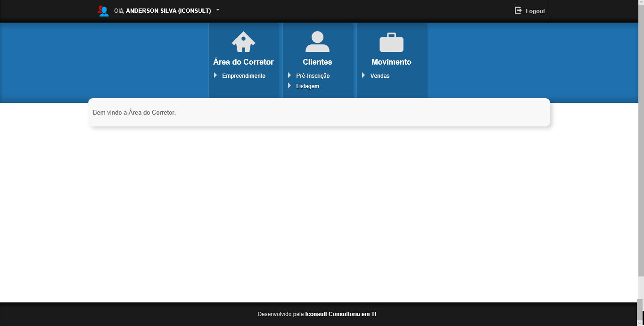Expand the user dropdown caret
The width and height of the screenshot is (644, 326).
click(x=218, y=10)
